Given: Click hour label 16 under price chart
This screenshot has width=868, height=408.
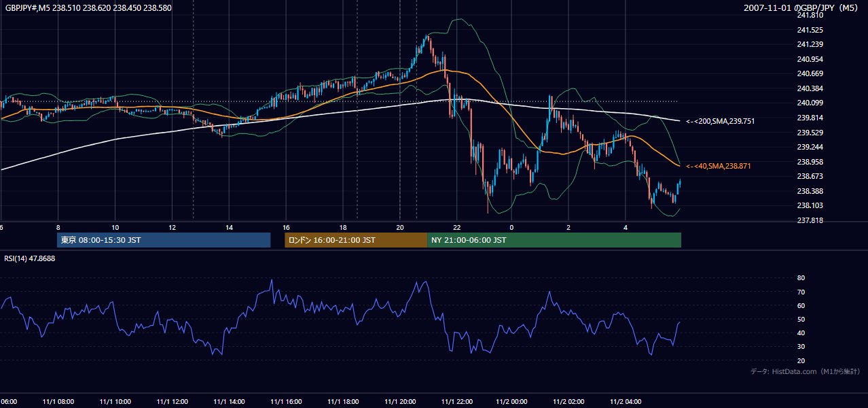Looking at the screenshot, I should pyautogui.click(x=286, y=227).
